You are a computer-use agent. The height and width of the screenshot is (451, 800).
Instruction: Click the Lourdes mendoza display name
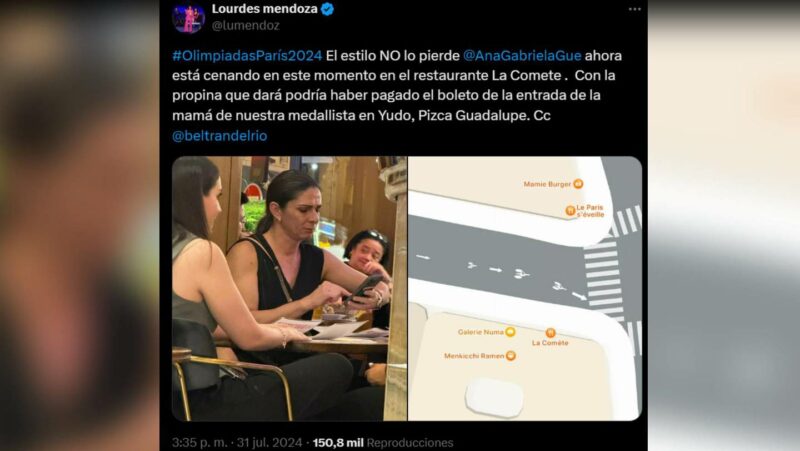(x=264, y=9)
